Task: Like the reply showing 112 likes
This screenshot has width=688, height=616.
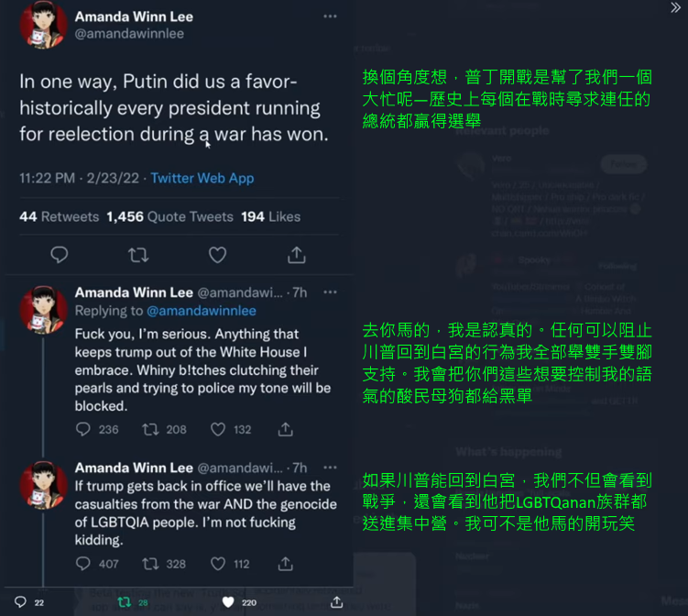Action: 218,564
